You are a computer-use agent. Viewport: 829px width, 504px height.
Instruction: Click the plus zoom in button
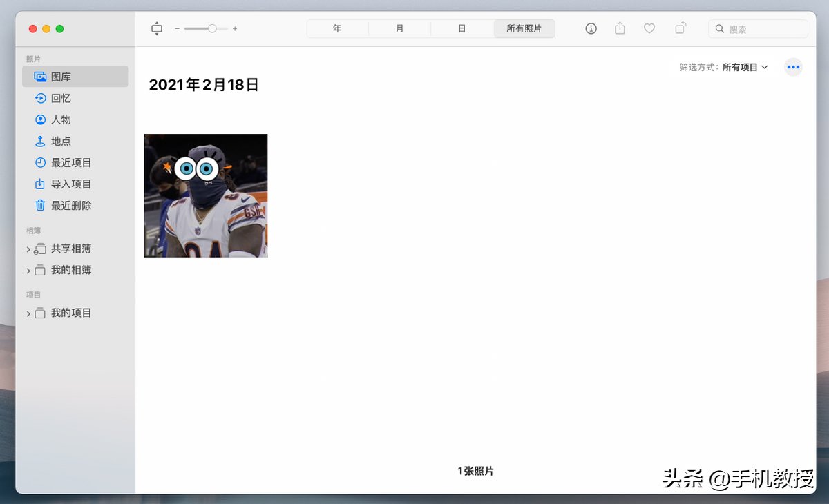(x=235, y=28)
